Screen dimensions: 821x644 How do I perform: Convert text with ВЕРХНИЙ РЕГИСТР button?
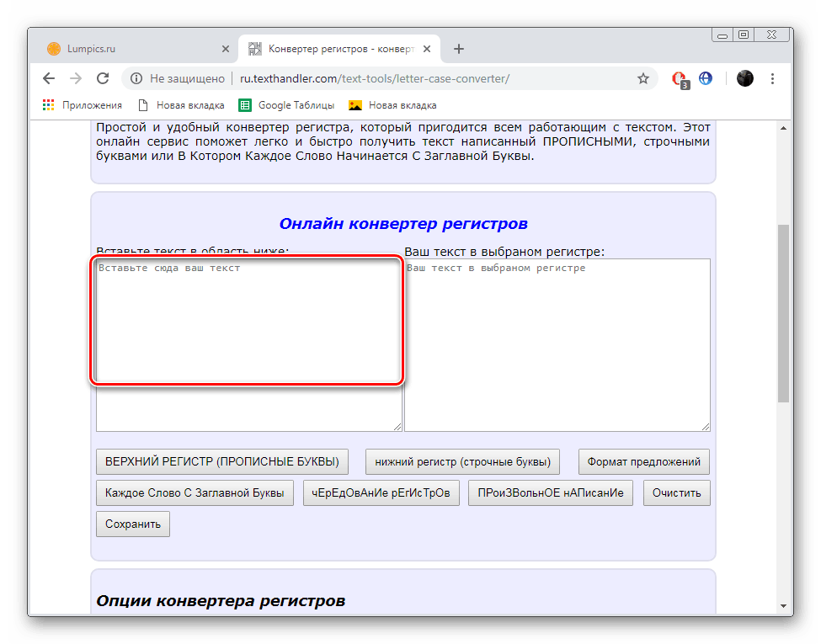click(x=221, y=461)
